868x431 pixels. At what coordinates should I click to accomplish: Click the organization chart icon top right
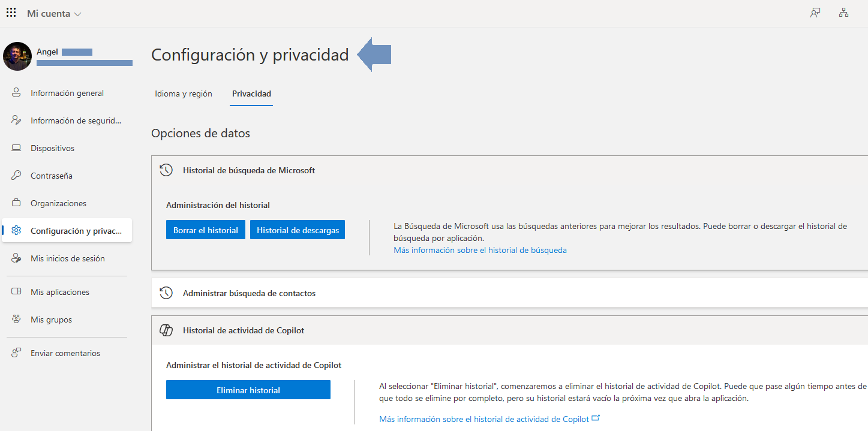coord(843,12)
